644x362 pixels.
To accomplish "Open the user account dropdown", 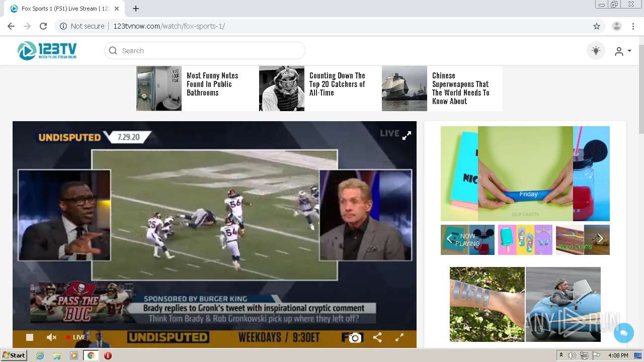I will click(x=623, y=51).
